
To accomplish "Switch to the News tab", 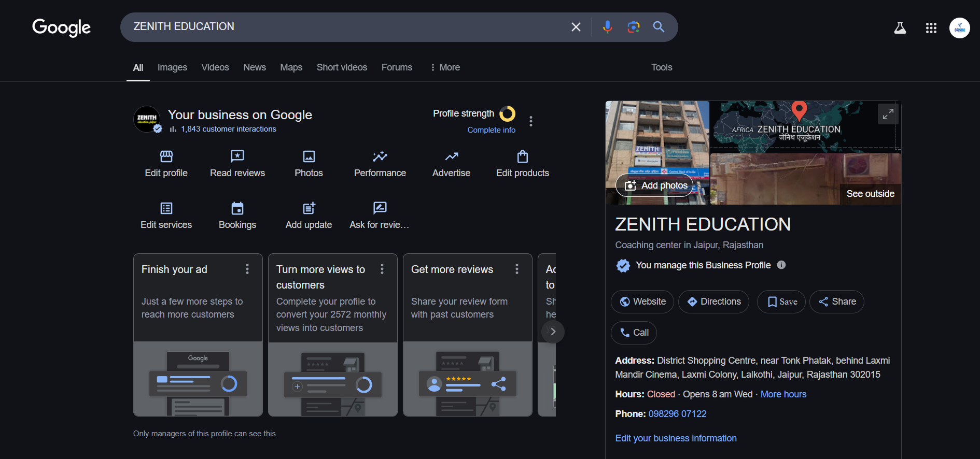I will [x=255, y=67].
